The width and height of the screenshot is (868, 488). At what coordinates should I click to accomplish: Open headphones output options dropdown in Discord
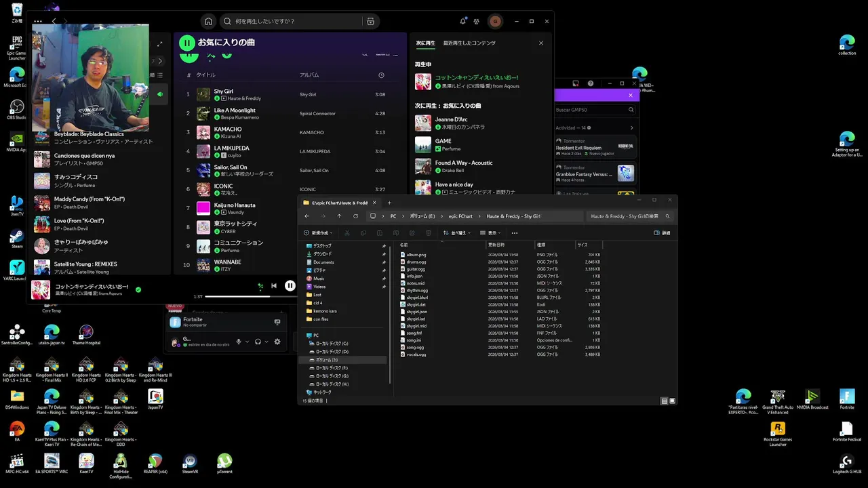[267, 342]
